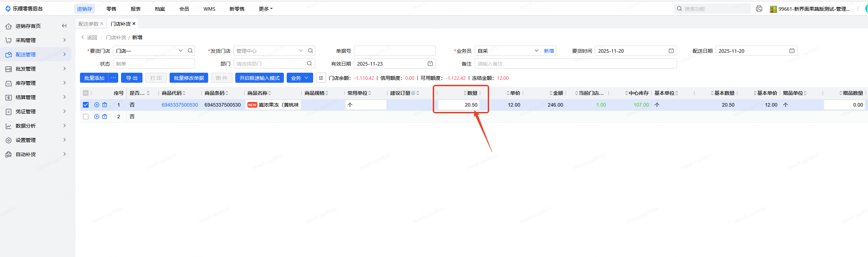Sort by the 金额 column header
Viewport: 868px width, 257px height.
pyautogui.click(x=556, y=93)
